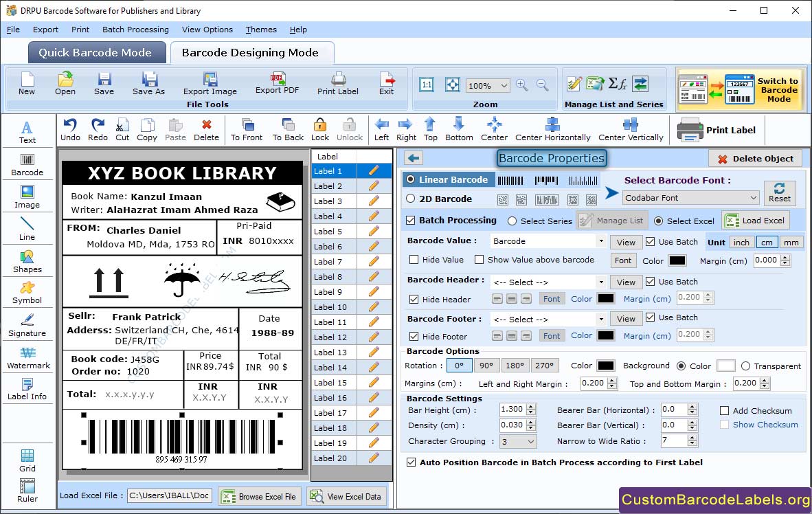Switch to Quick Barcode Mode tab
The width and height of the screenshot is (812, 514).
[95, 52]
